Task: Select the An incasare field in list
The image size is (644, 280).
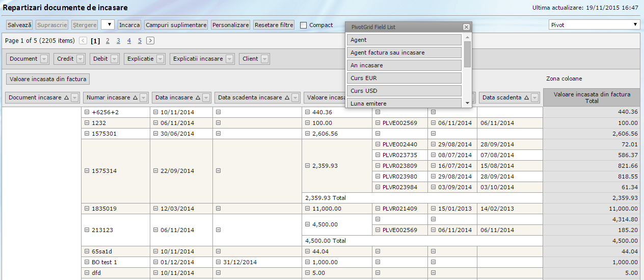Action: (405, 65)
